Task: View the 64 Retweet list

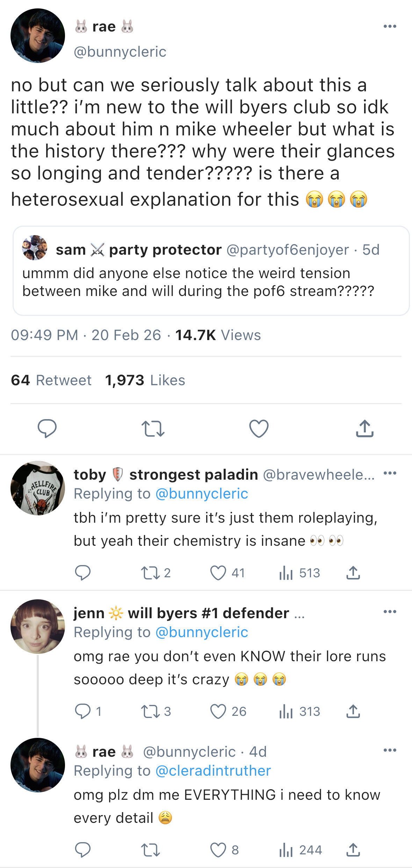Action: pyautogui.click(x=51, y=380)
